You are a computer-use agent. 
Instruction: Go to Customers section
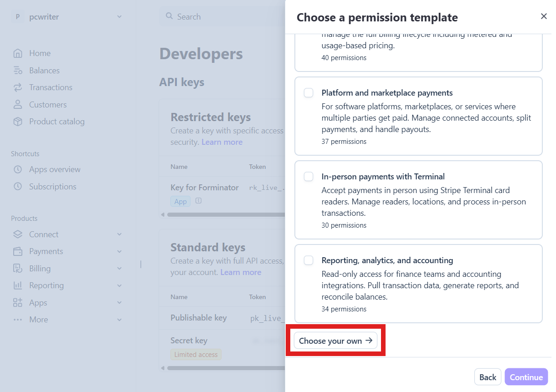point(48,105)
